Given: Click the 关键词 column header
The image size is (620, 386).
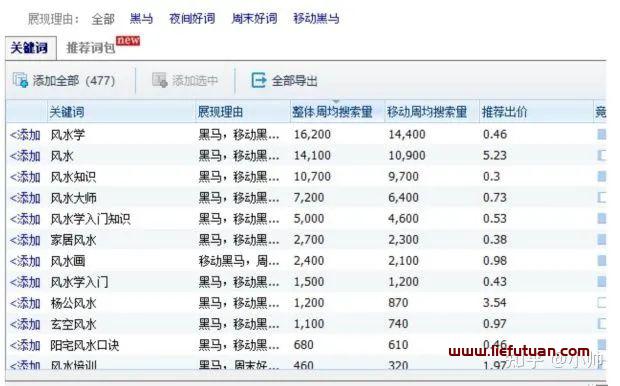Looking at the screenshot, I should (x=67, y=112).
